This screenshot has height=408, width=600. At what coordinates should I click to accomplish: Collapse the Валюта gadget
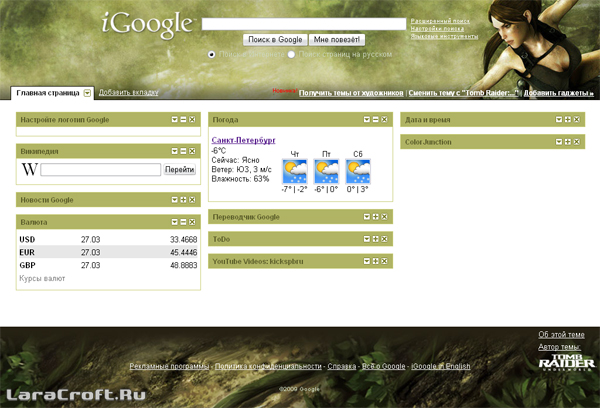(183, 222)
